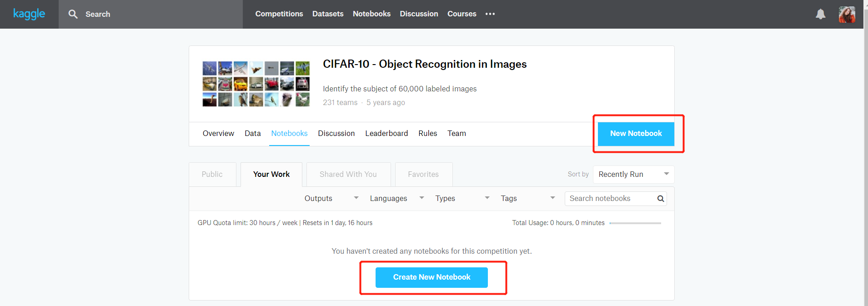
Task: Expand the Outputs filter dropdown
Action: click(331, 199)
